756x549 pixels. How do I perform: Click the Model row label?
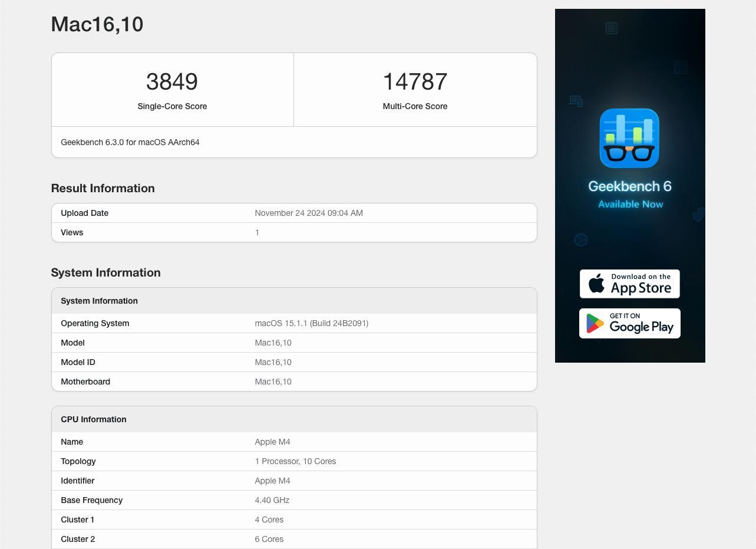(72, 343)
